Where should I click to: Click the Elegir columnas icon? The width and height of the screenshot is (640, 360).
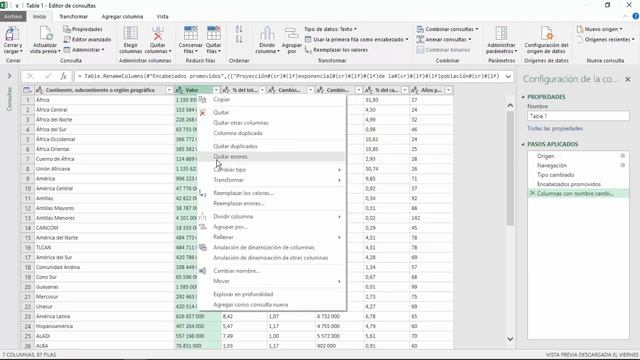click(x=131, y=34)
